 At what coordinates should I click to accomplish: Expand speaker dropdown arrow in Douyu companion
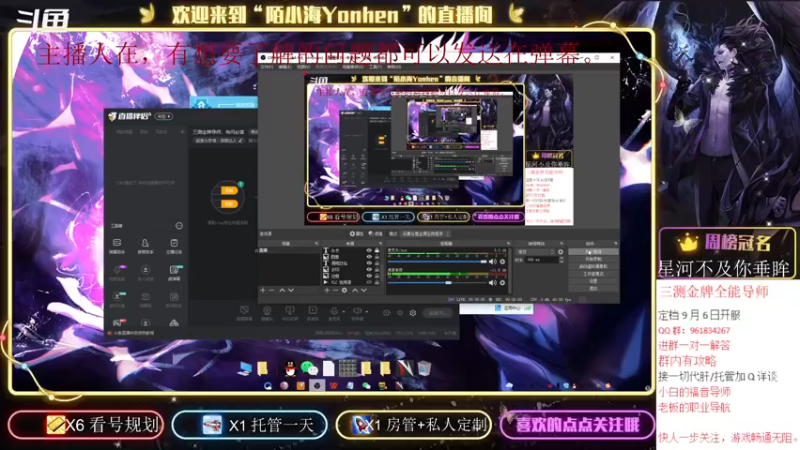click(366, 311)
